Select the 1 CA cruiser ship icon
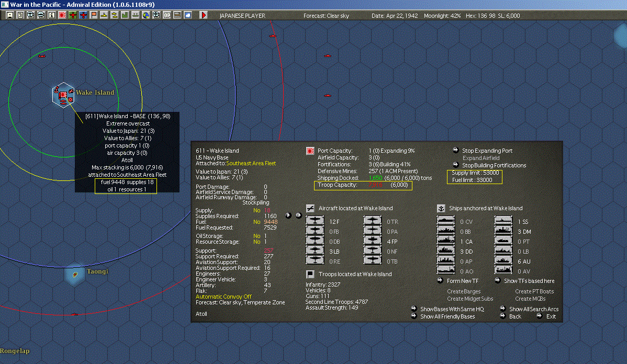Viewport: 627px width, 364px height. click(446, 241)
